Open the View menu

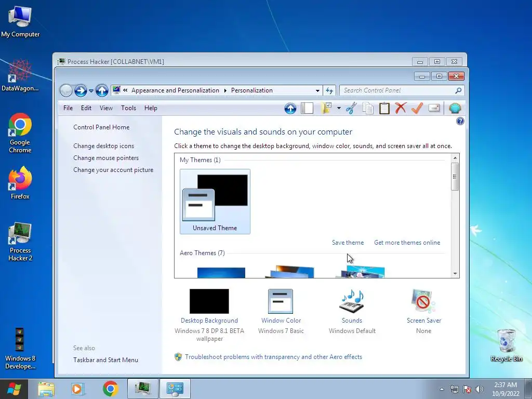pos(106,108)
